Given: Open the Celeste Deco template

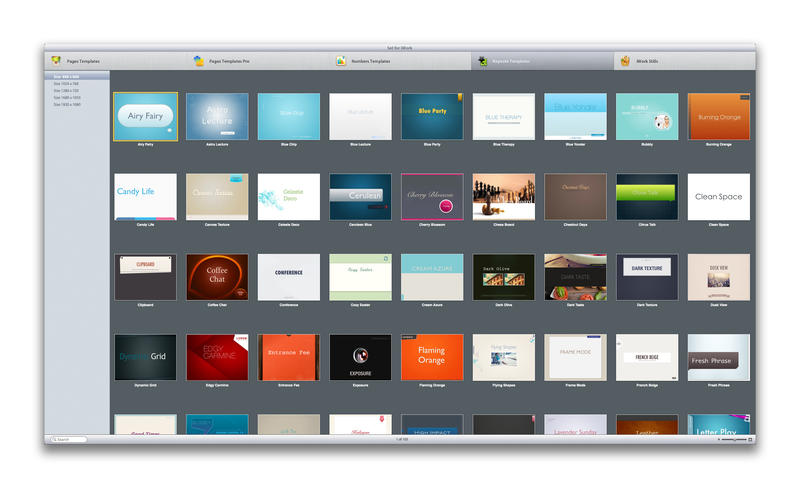Looking at the screenshot, I should 289,197.
